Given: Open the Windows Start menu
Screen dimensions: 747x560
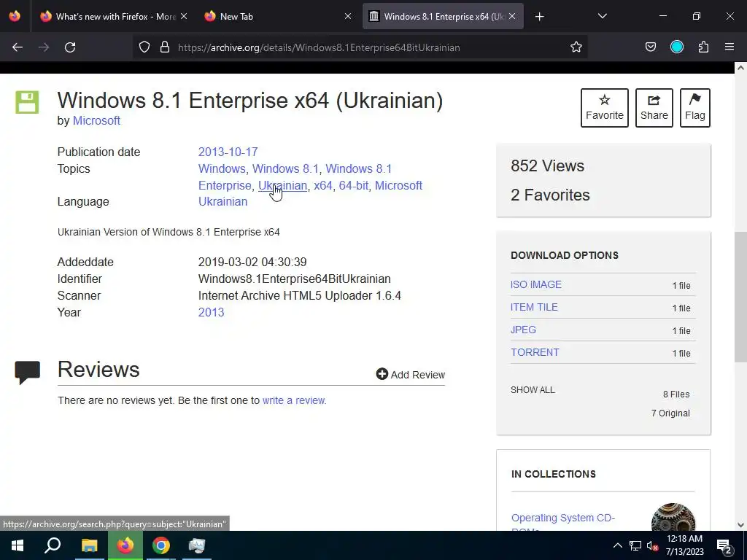Looking at the screenshot, I should click(x=18, y=545).
